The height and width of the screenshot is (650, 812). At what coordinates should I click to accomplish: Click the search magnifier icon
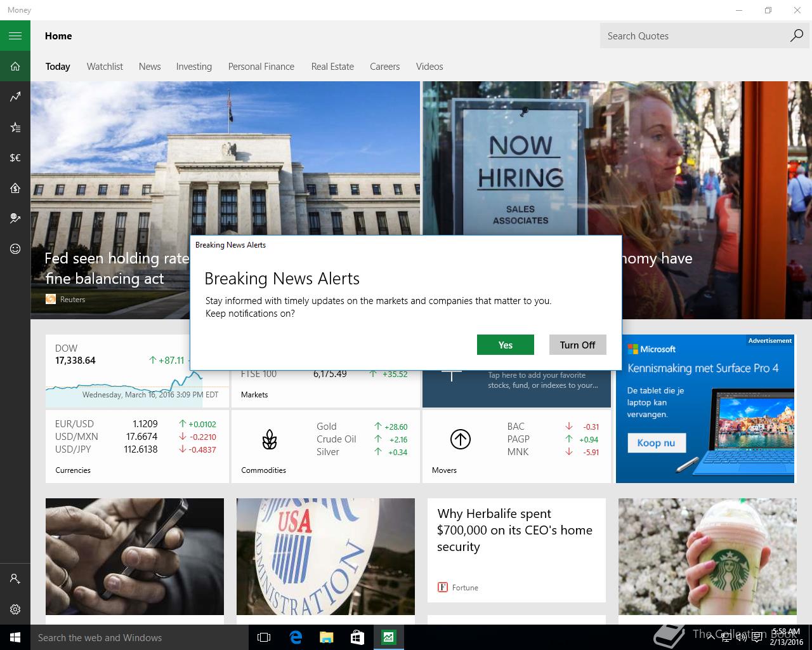pyautogui.click(x=796, y=36)
